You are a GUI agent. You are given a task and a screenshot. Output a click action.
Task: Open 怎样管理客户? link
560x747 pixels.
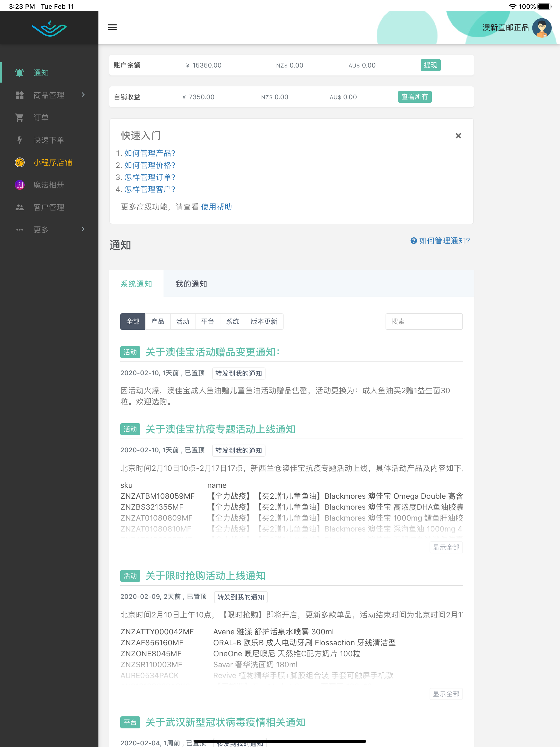[x=150, y=189]
